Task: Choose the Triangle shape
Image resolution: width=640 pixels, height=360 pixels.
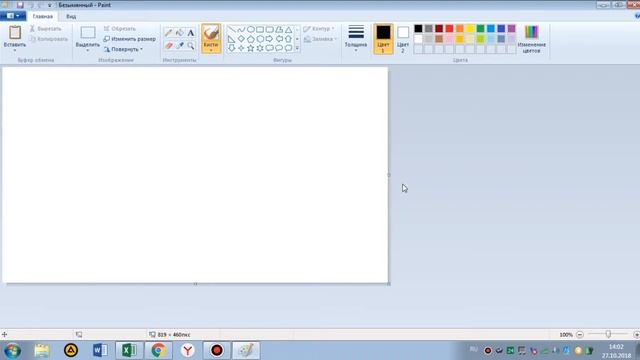Action: 289,29
